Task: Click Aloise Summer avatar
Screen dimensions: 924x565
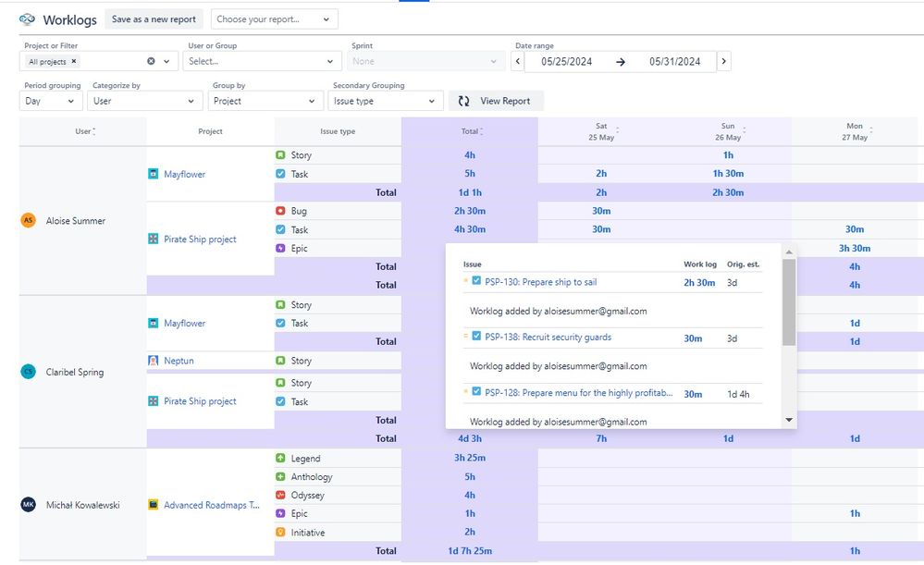Action: click(x=29, y=220)
